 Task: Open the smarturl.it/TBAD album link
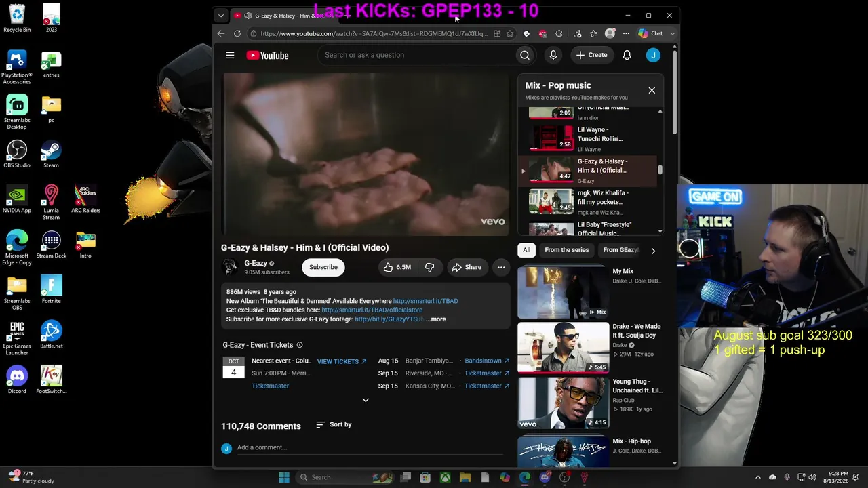point(425,301)
